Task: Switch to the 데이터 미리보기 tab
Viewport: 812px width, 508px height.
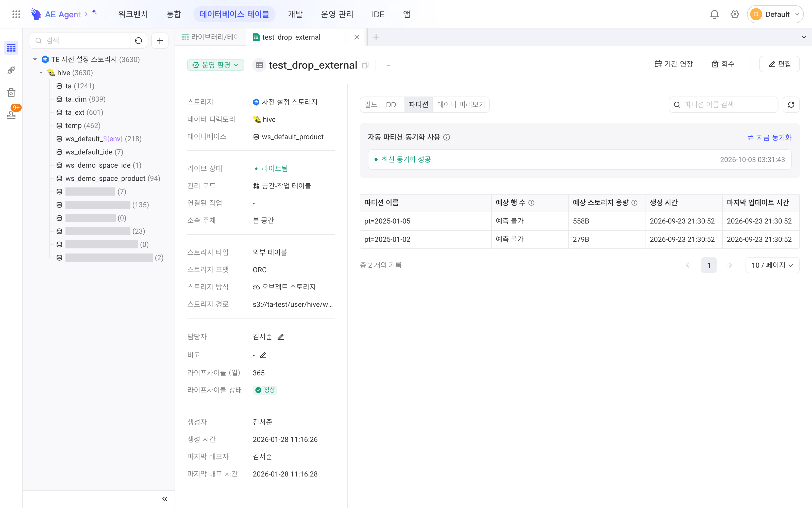Action: click(461, 104)
